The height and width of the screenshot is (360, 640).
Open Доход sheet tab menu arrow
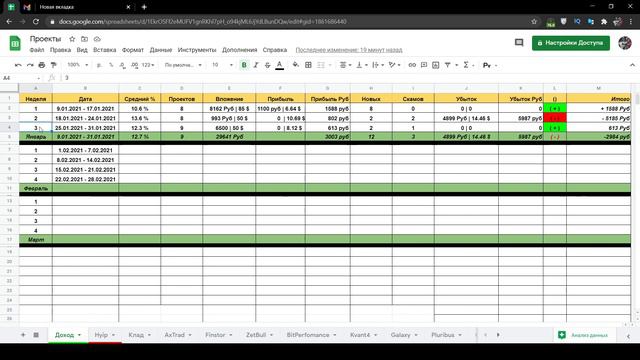click(80, 335)
